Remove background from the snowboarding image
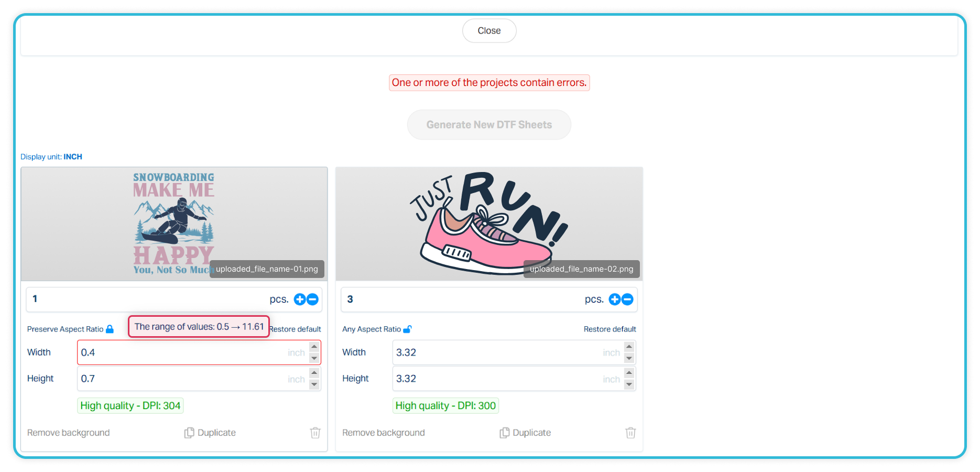 69,433
